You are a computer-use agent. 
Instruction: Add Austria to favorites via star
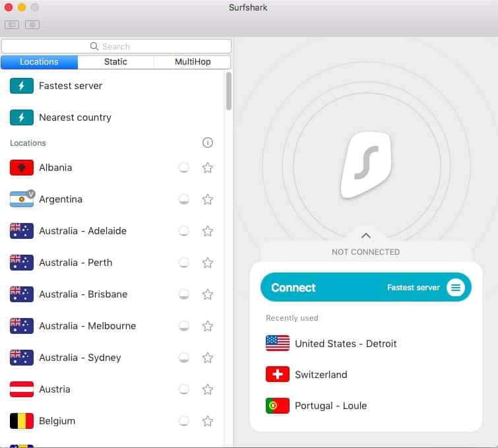(x=208, y=389)
